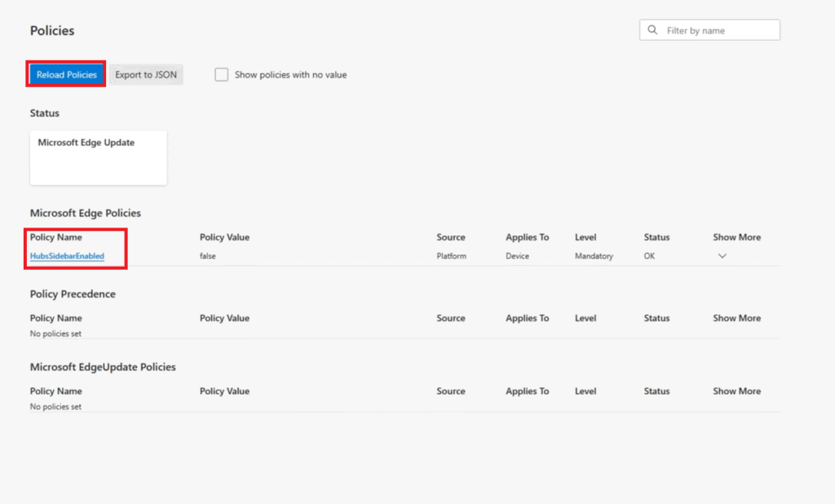Open the HubsSidebarEnabled policy link
The height and width of the screenshot is (504, 835).
pyautogui.click(x=67, y=256)
